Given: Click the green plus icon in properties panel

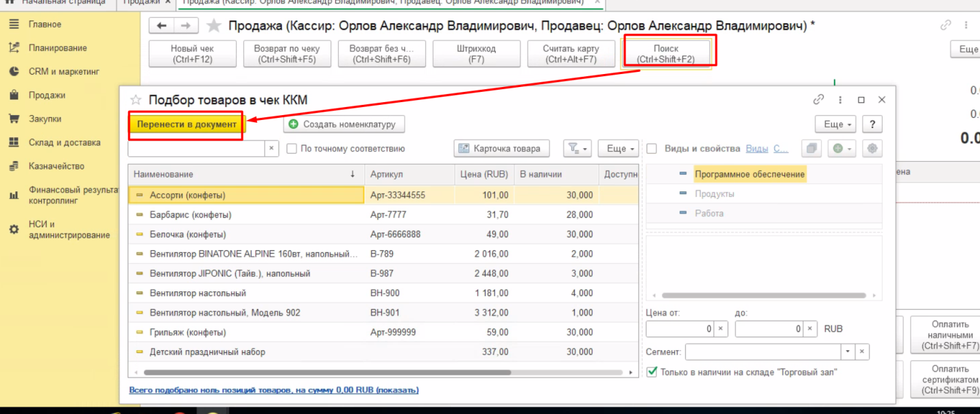Looking at the screenshot, I should tap(841, 149).
